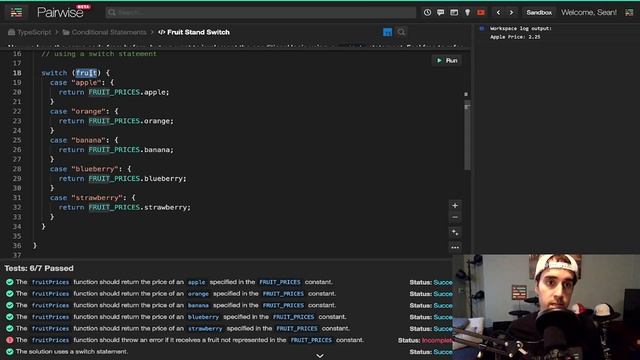The height and width of the screenshot is (360, 640).
Task: Decrease editor font size with minus icon
Action: tap(455, 218)
